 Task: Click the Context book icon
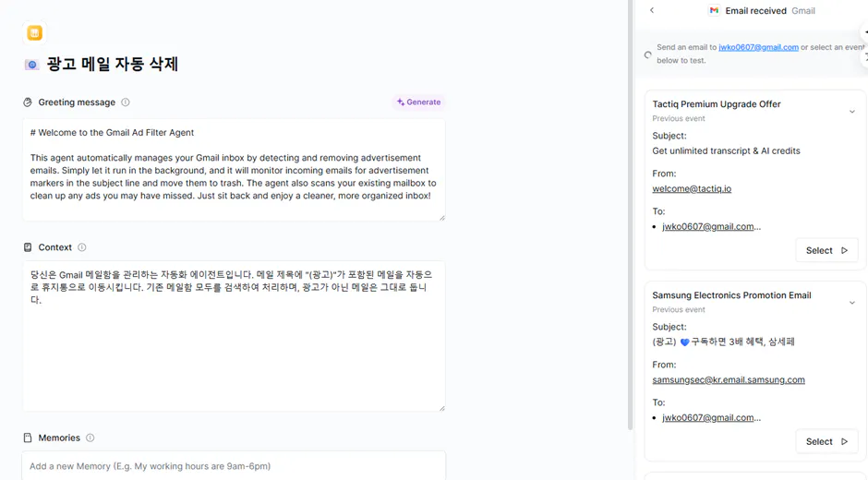click(28, 246)
